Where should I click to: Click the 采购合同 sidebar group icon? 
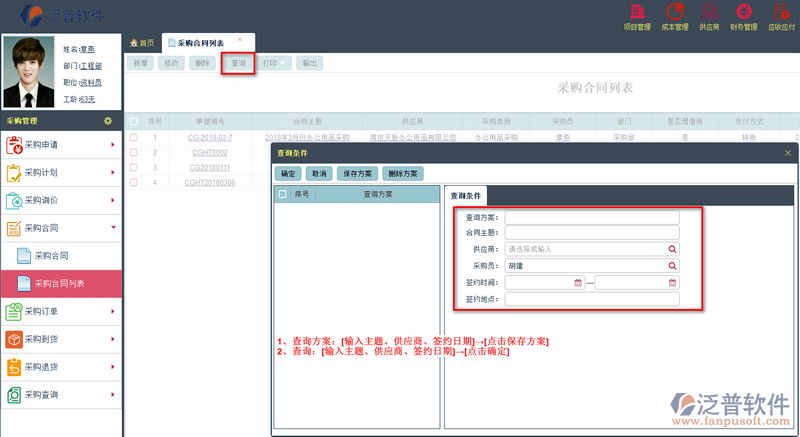pos(14,228)
